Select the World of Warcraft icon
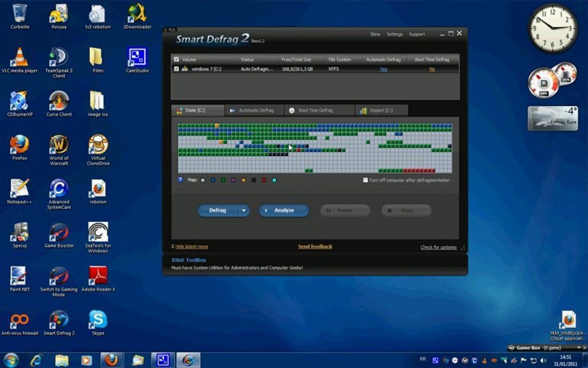This screenshot has width=588, height=368. pyautogui.click(x=59, y=150)
